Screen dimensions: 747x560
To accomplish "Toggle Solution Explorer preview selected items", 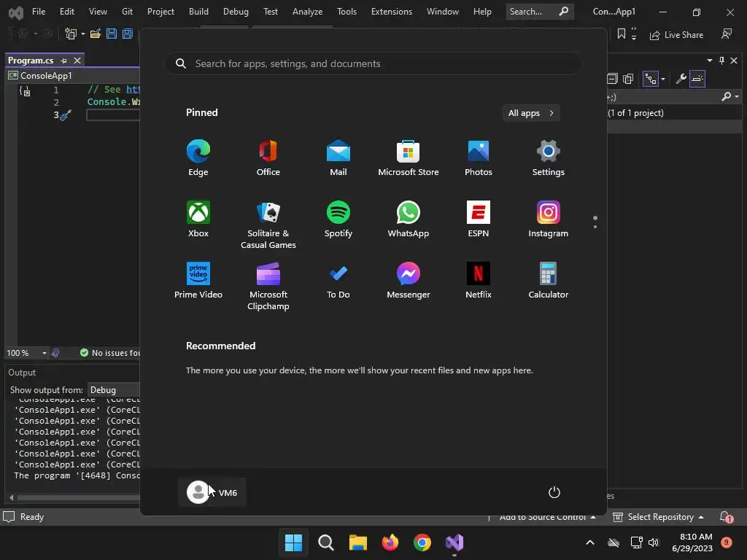I will coord(697,79).
